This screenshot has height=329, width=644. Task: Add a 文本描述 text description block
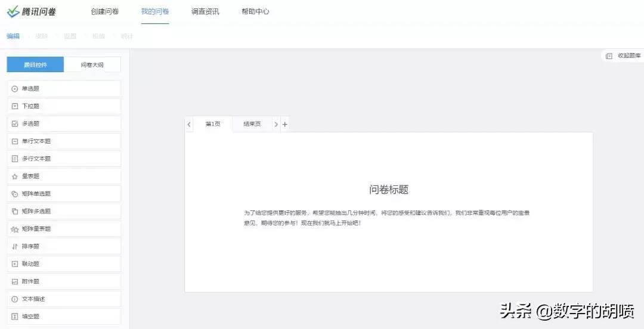tap(64, 299)
